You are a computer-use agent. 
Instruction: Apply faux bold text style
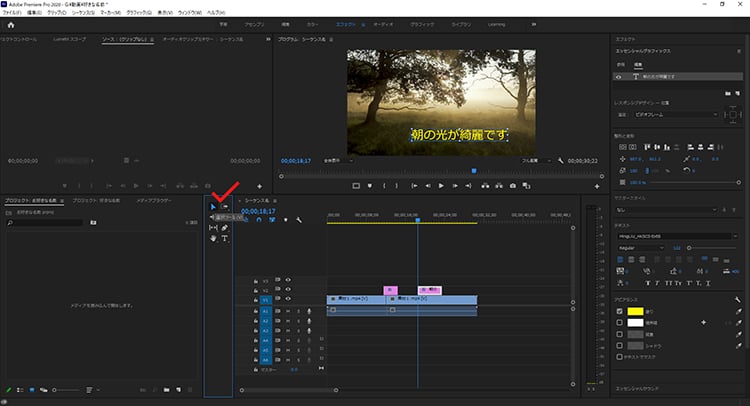tap(648, 283)
